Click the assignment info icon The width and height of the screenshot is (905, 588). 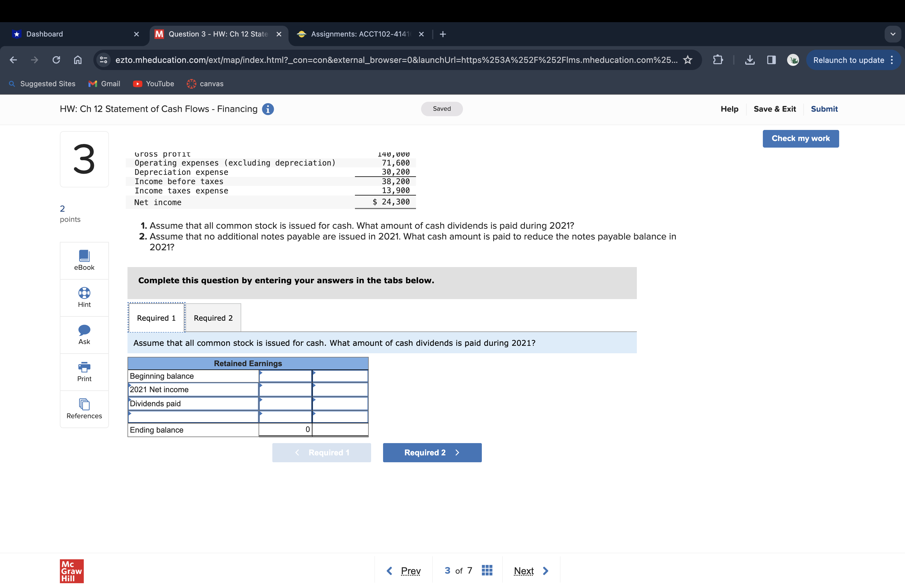268,109
